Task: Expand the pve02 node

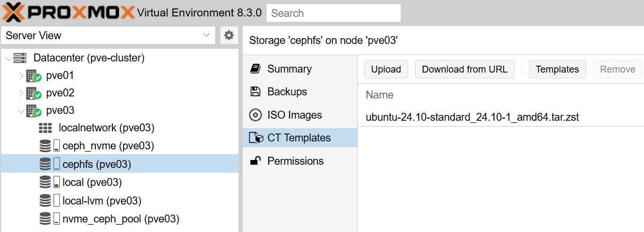Action: click(21, 93)
